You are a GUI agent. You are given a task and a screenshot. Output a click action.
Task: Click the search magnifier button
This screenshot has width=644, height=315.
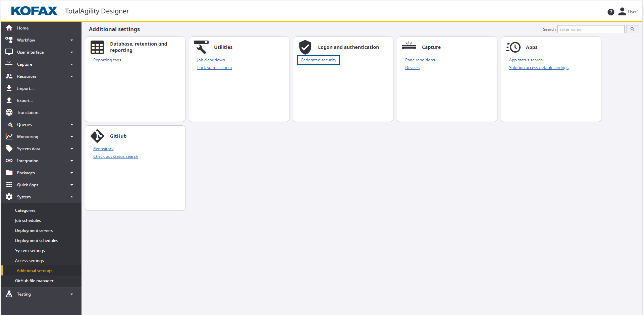point(632,29)
